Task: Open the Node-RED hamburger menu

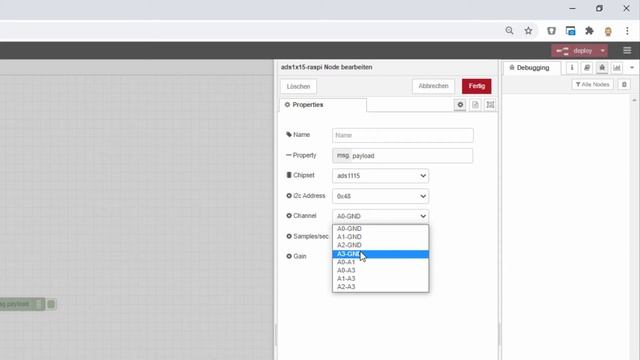Action: coord(627,51)
